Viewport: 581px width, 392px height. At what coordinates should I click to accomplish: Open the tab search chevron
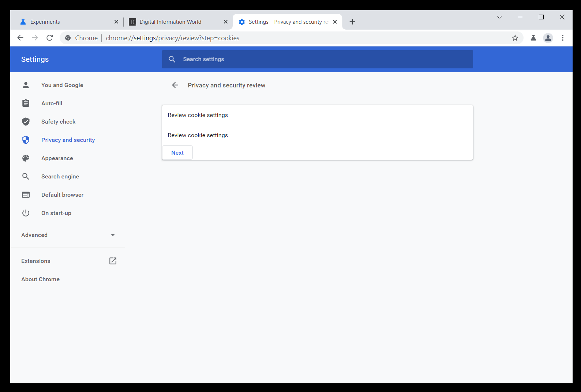tap(499, 17)
